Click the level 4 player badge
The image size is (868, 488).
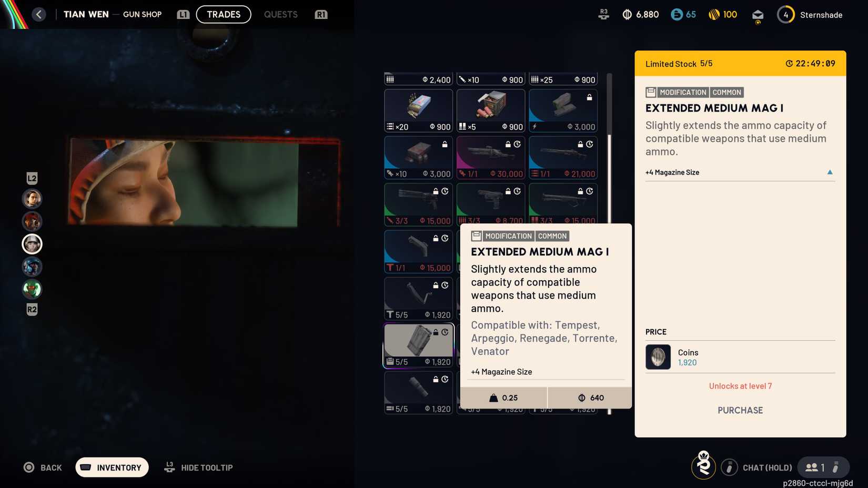[785, 15]
